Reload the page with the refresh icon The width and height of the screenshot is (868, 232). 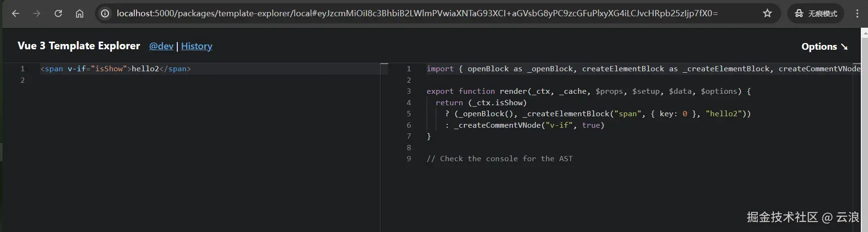click(58, 13)
